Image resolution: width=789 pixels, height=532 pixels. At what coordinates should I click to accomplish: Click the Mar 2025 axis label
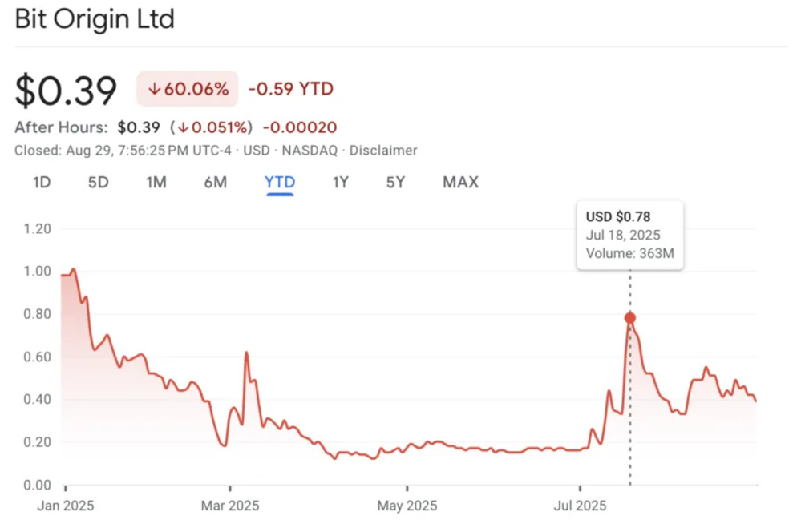(x=230, y=506)
